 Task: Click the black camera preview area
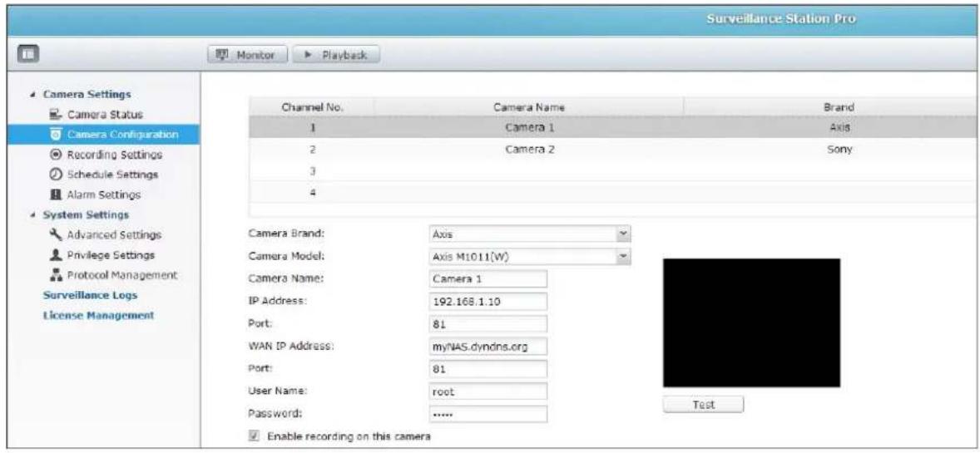point(751,323)
